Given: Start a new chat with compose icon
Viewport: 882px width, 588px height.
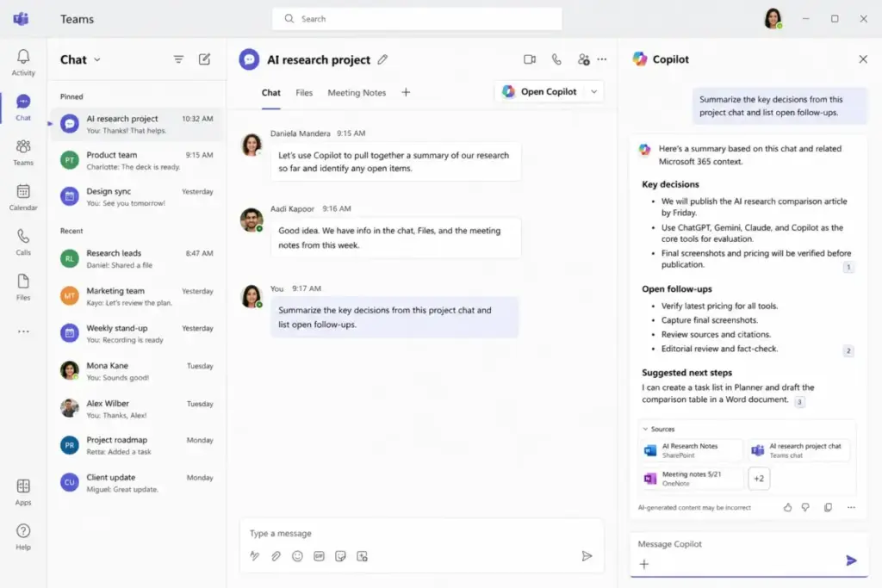Looking at the screenshot, I should tap(205, 59).
